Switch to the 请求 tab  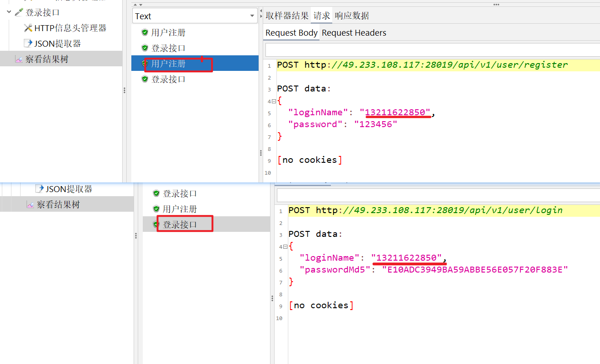click(x=322, y=16)
